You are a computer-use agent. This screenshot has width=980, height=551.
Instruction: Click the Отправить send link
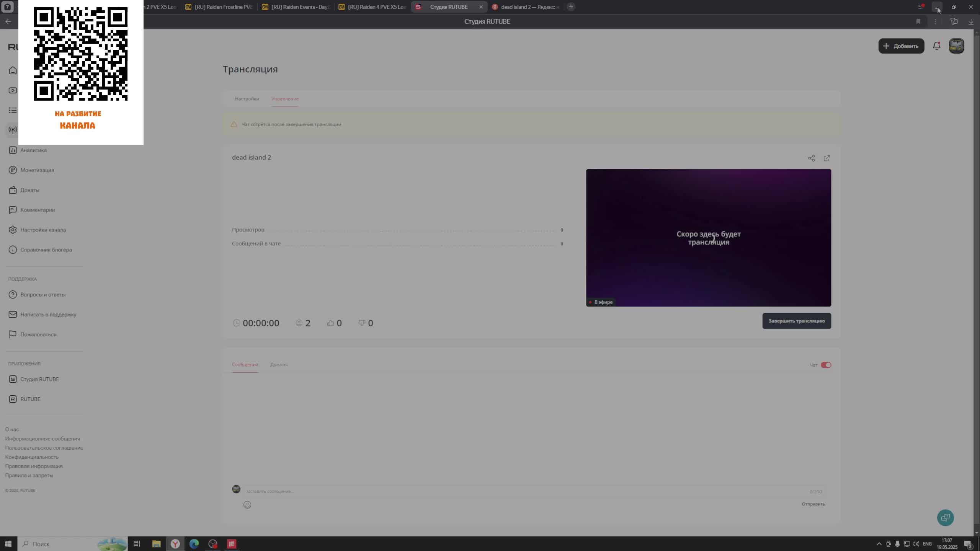[x=813, y=504]
